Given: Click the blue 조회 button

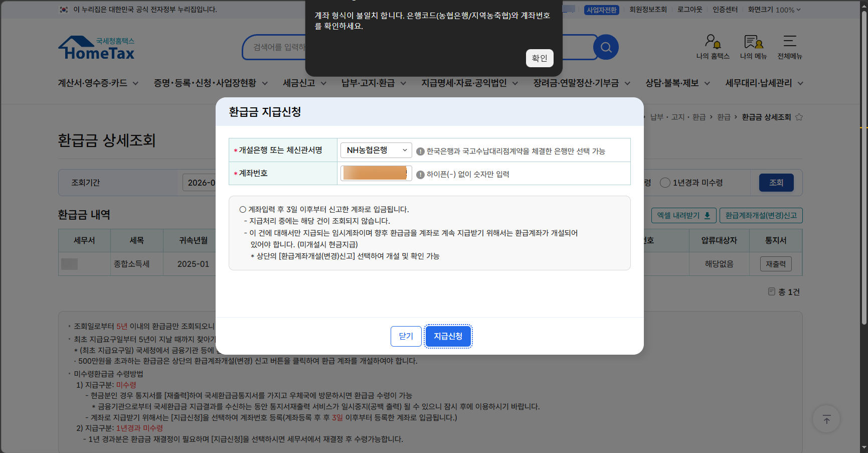Looking at the screenshot, I should coord(776,183).
